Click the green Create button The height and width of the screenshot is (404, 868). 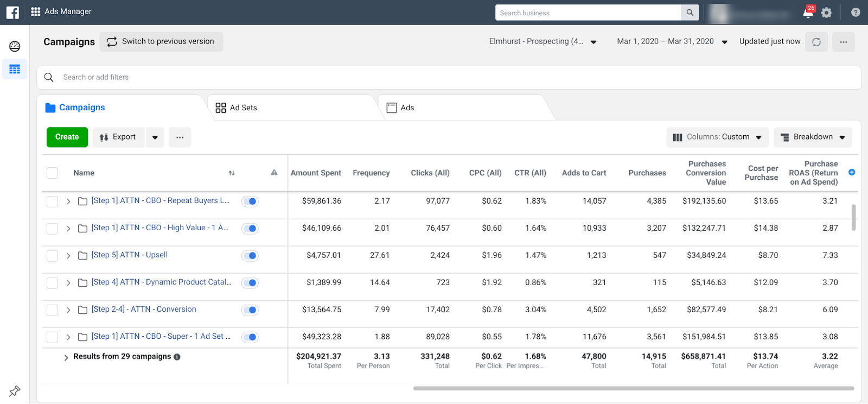point(67,137)
